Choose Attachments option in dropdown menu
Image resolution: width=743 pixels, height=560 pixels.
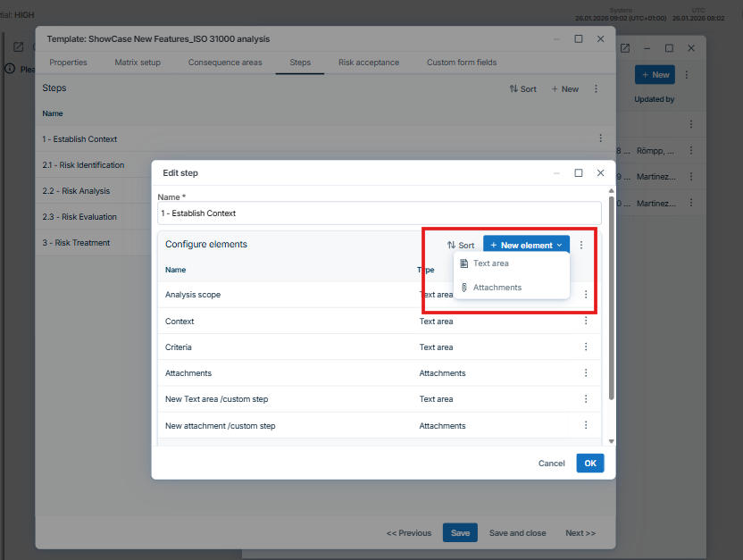point(497,288)
